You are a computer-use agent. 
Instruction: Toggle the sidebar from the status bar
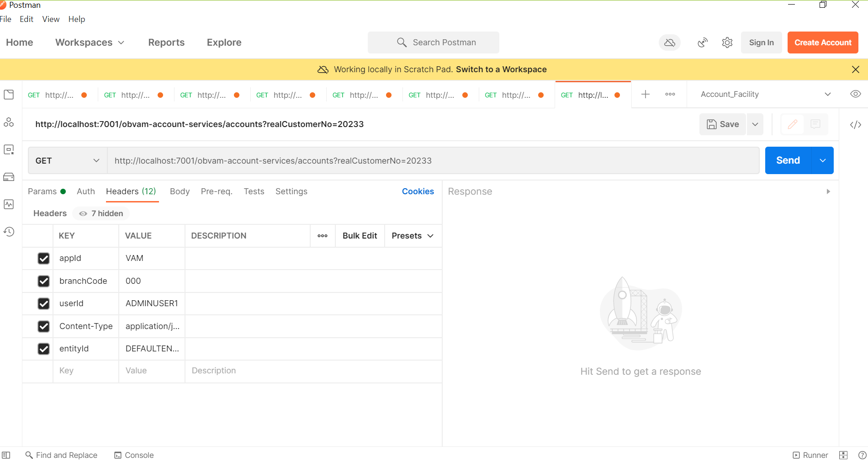6,455
